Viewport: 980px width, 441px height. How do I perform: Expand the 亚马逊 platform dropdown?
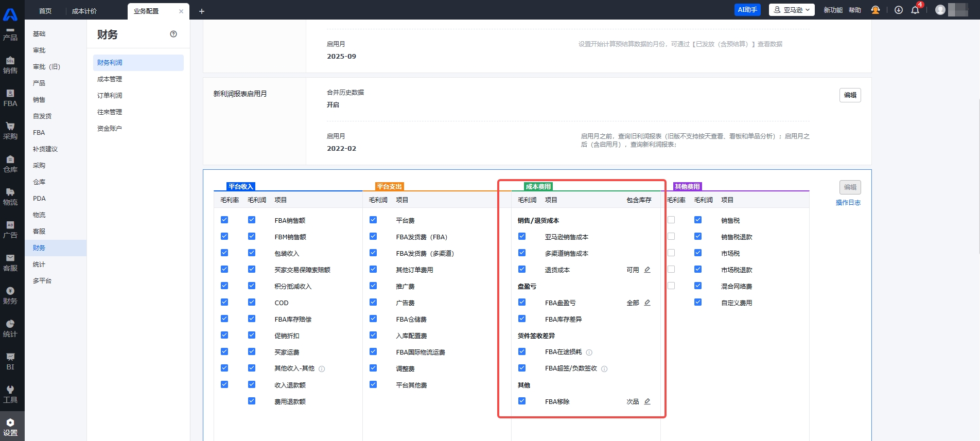[x=792, y=10]
